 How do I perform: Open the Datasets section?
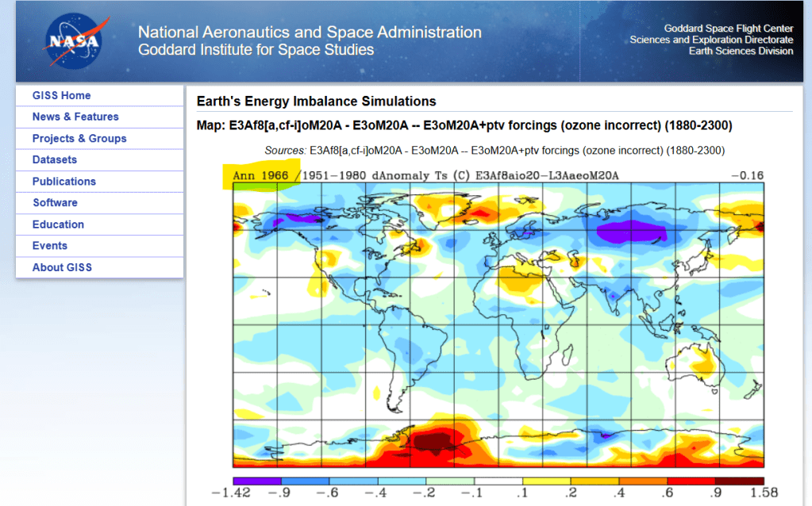tap(55, 159)
